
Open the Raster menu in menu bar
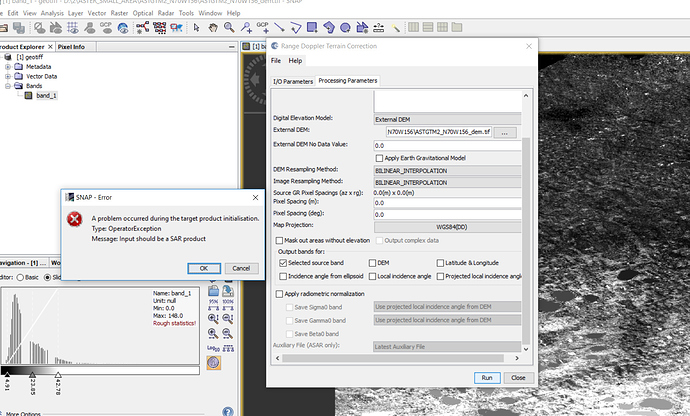[119, 13]
